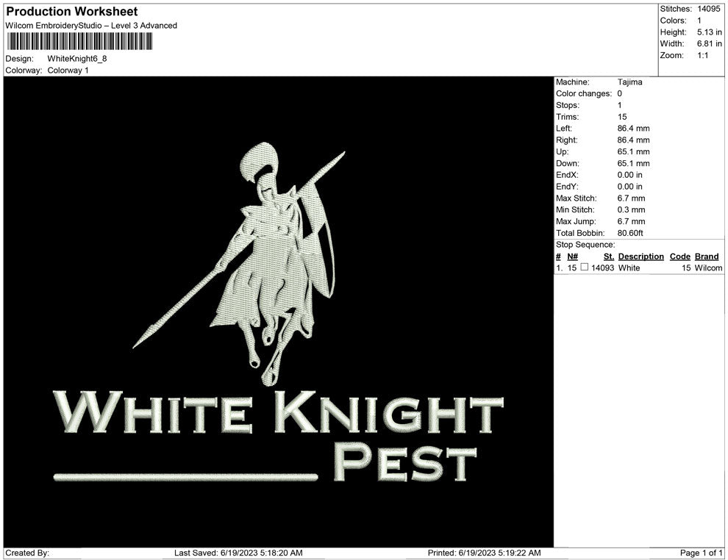Screen dimensions: 728x560
Task: Click the Trims value '15'
Action: click(x=621, y=117)
